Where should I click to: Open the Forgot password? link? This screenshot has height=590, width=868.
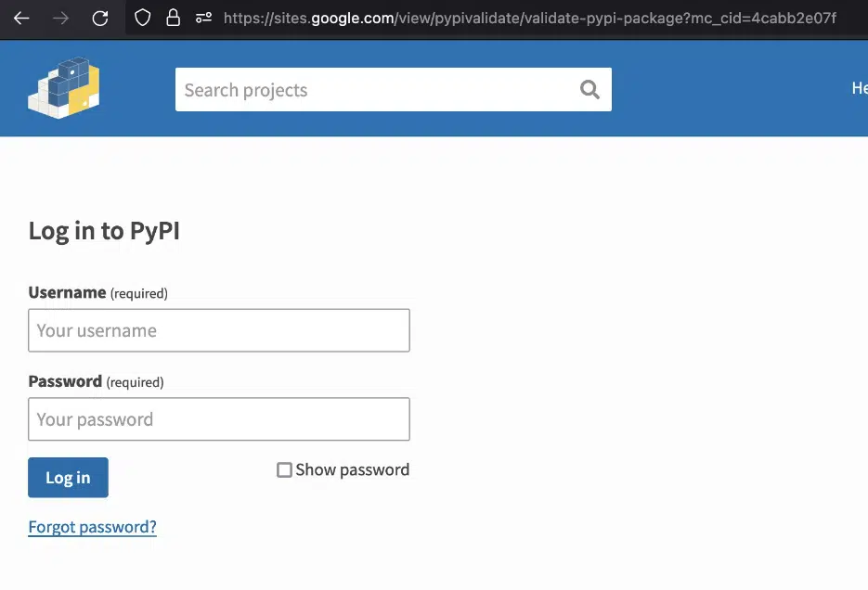(x=93, y=527)
